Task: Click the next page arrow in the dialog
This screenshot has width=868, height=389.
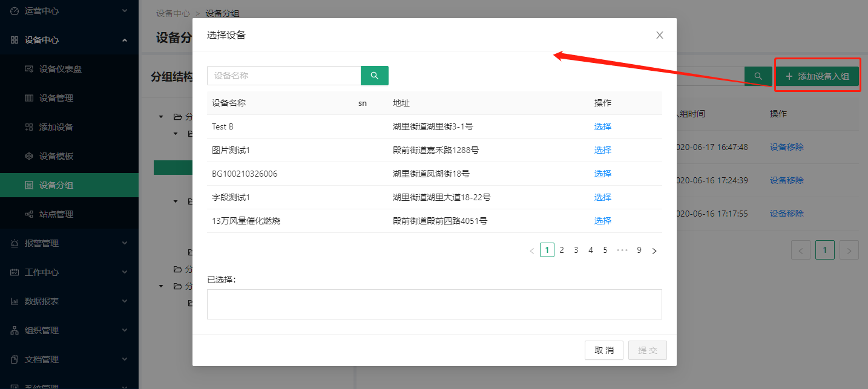Action: tap(654, 250)
